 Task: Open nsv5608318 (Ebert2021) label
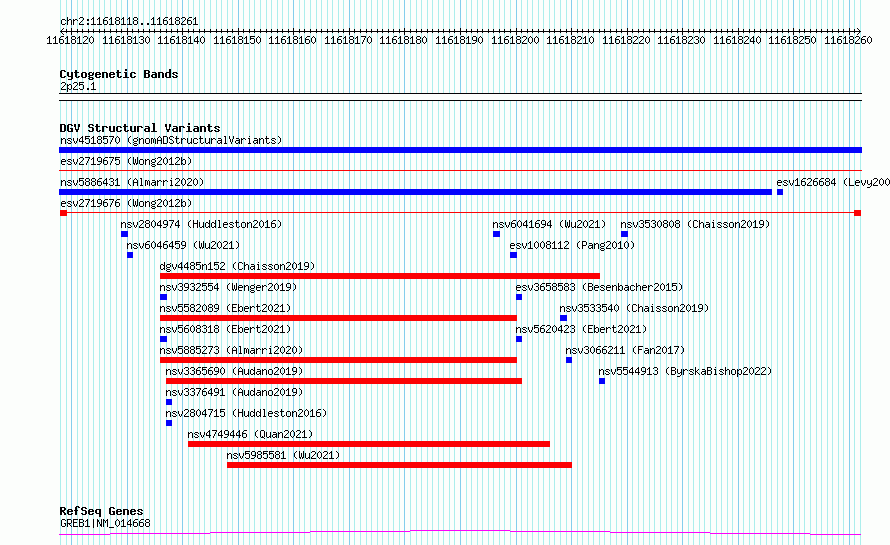(225, 329)
